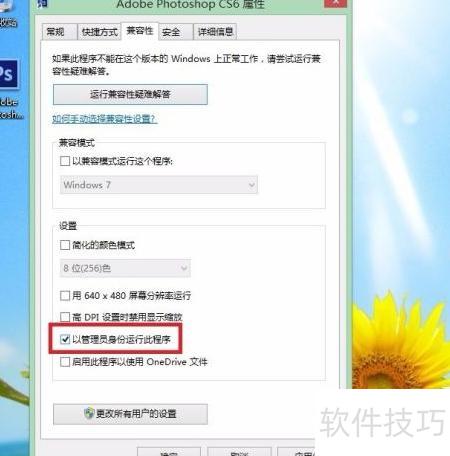Enable 高 DPI 设置时禁用显示缩放 checkbox
450x456 pixels.
65,317
